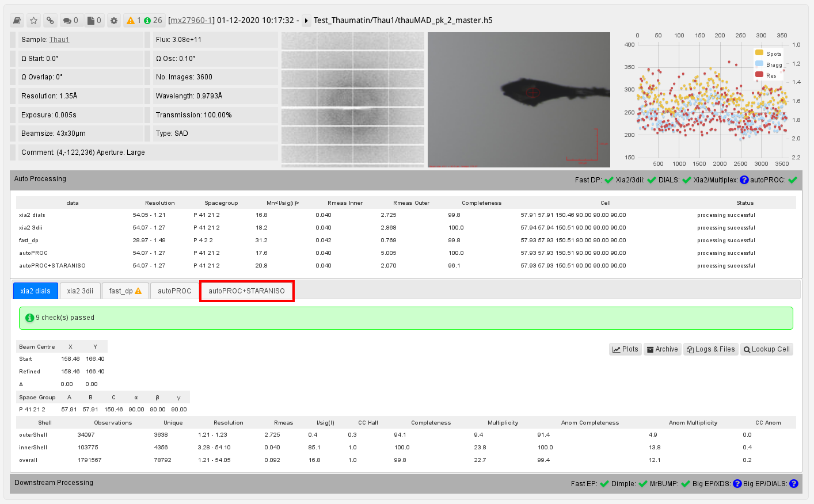Select xia2 dials row in summary table
Screen dimensions: 814x504
tap(406, 215)
